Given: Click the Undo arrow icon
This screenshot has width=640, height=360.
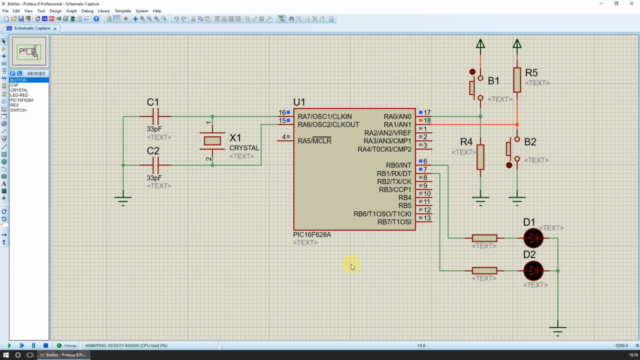Looking at the screenshot, I should click(176, 19).
